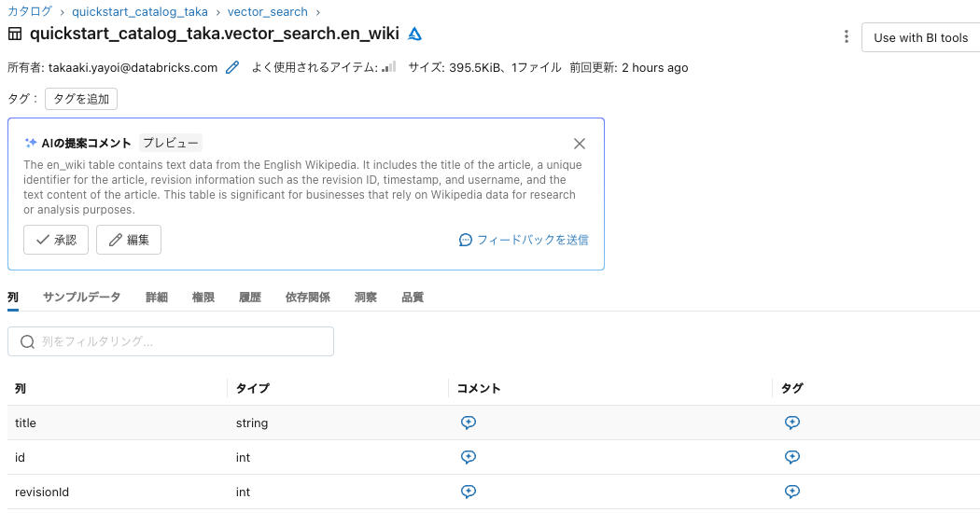Click the タグ column header

point(791,388)
